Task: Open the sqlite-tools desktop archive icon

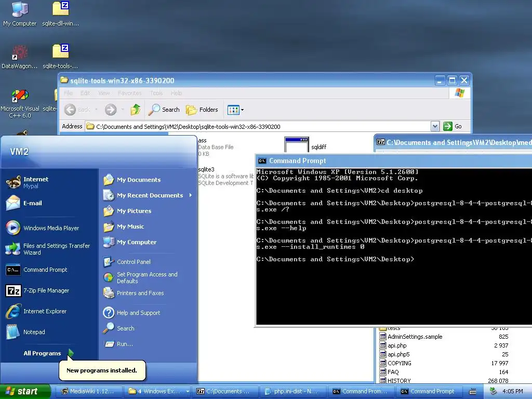Action: click(61, 57)
